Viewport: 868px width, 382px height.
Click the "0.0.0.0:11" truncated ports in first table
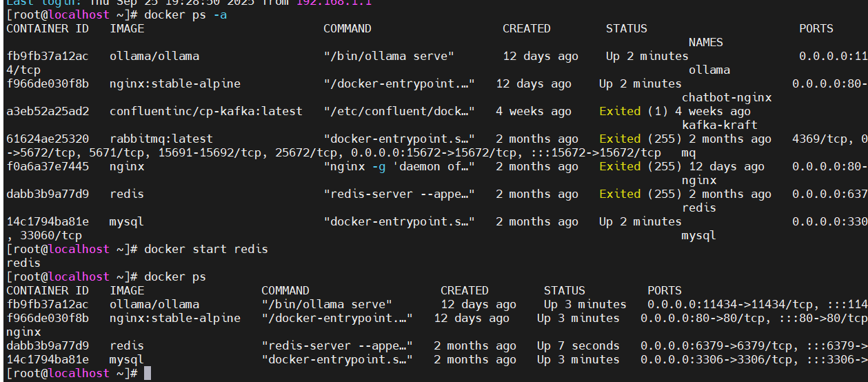click(834, 56)
